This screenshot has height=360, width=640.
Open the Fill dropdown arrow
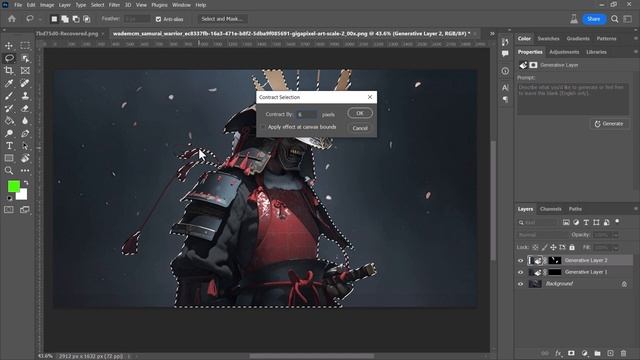coord(616,248)
